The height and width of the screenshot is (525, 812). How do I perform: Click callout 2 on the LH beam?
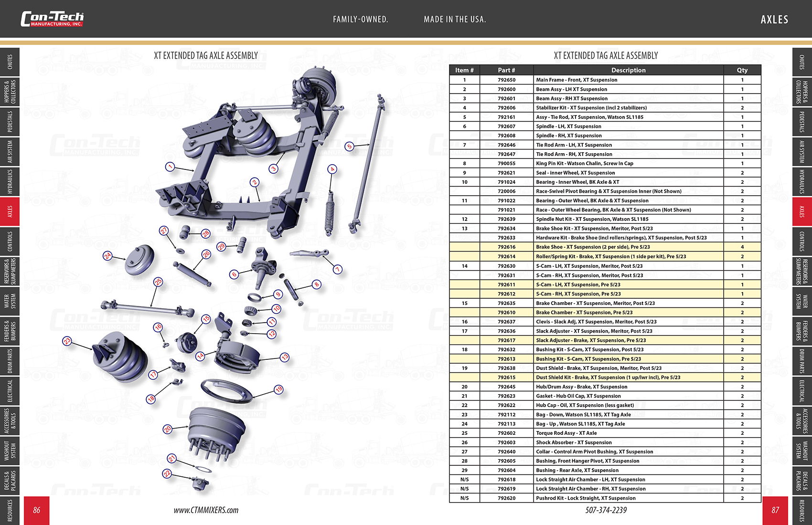pos(255,182)
